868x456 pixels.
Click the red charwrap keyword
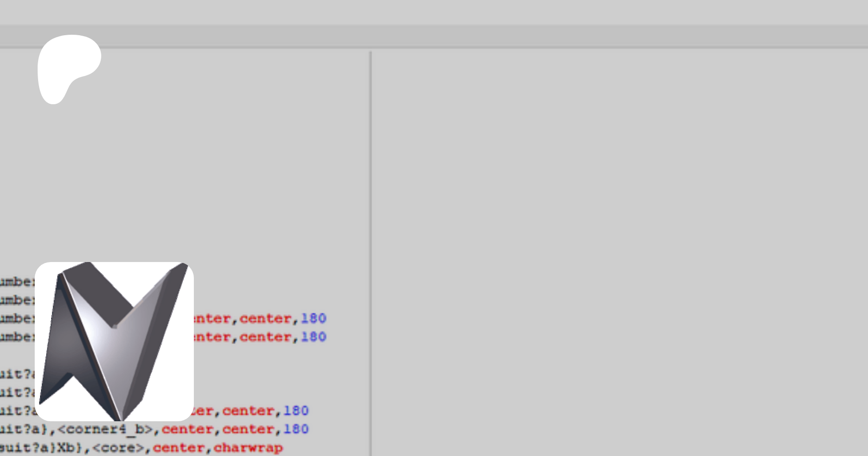pyautogui.click(x=248, y=448)
